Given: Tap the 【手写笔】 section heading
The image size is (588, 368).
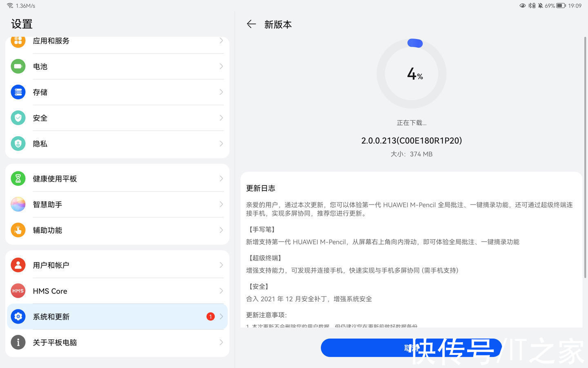Looking at the screenshot, I should click(262, 229).
